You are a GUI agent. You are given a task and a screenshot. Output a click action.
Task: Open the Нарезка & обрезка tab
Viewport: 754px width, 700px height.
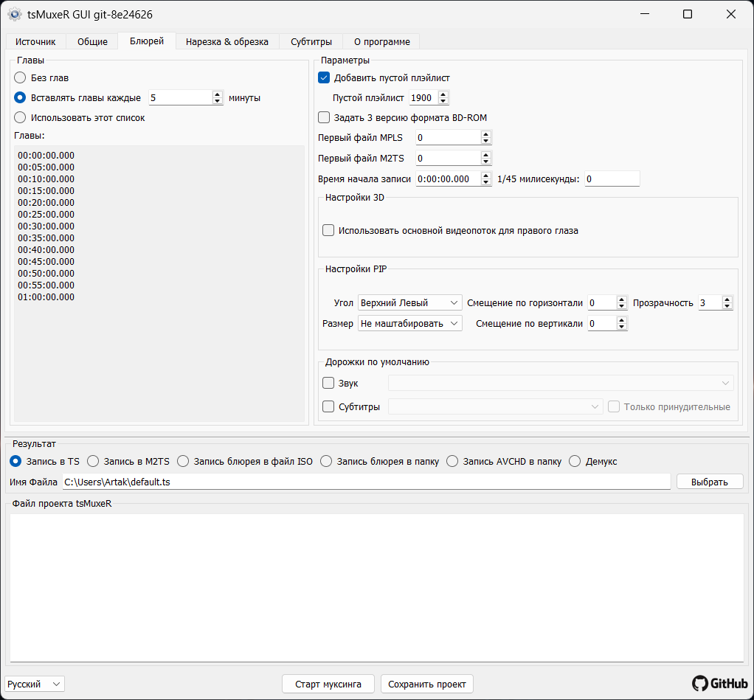227,42
